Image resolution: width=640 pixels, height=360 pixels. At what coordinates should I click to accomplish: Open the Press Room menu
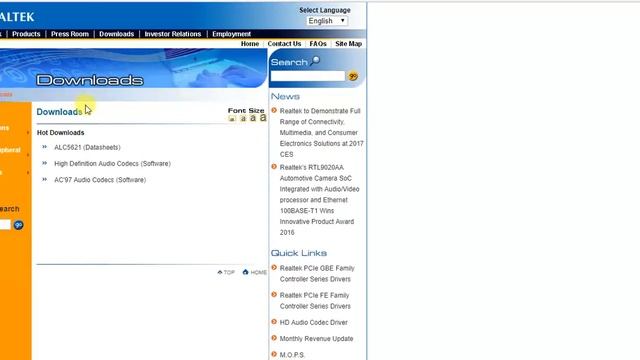click(70, 34)
